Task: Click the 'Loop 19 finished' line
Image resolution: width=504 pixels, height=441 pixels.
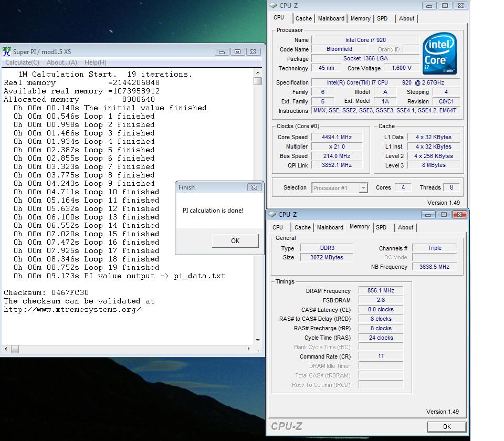Action: pyautogui.click(x=86, y=267)
